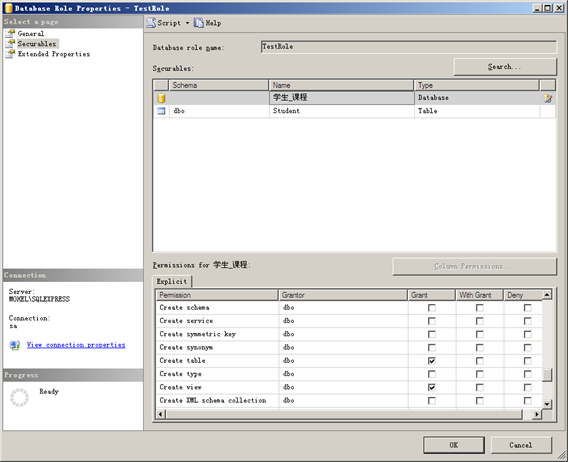Click permissions horizontal scroll left arrow
Image resolution: width=568 pixels, height=462 pixels.
click(x=160, y=414)
